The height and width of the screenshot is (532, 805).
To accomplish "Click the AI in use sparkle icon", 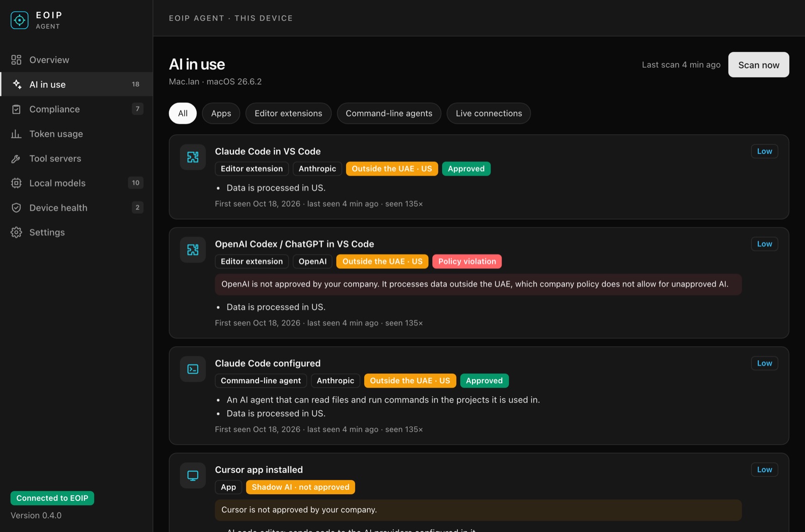I will click(x=17, y=84).
